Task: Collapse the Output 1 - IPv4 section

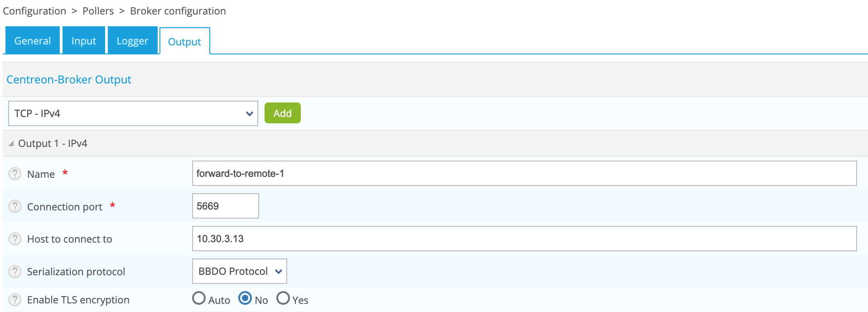Action: 11,144
